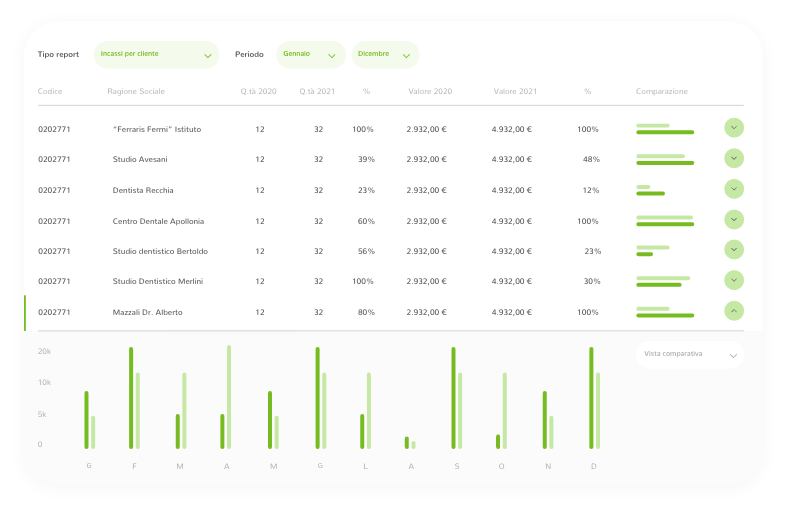787x512 pixels.
Task: Click the dark green February chart bar
Action: 131,398
